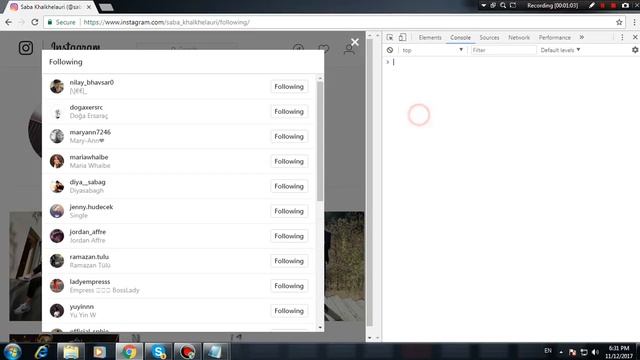The width and height of the screenshot is (640, 360).
Task: Open the DevTools three-dot menu
Action: (x=622, y=38)
